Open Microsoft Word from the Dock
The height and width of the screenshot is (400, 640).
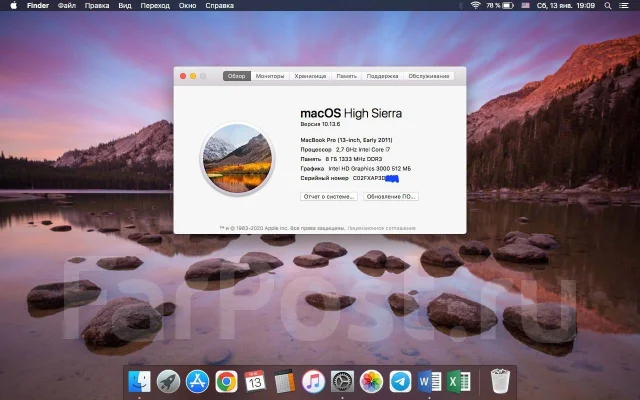coord(429,382)
